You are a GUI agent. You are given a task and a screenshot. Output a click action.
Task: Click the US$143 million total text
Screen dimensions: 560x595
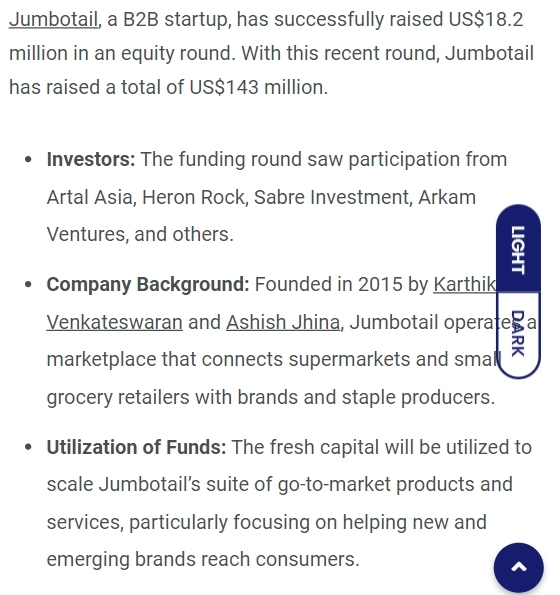258,87
